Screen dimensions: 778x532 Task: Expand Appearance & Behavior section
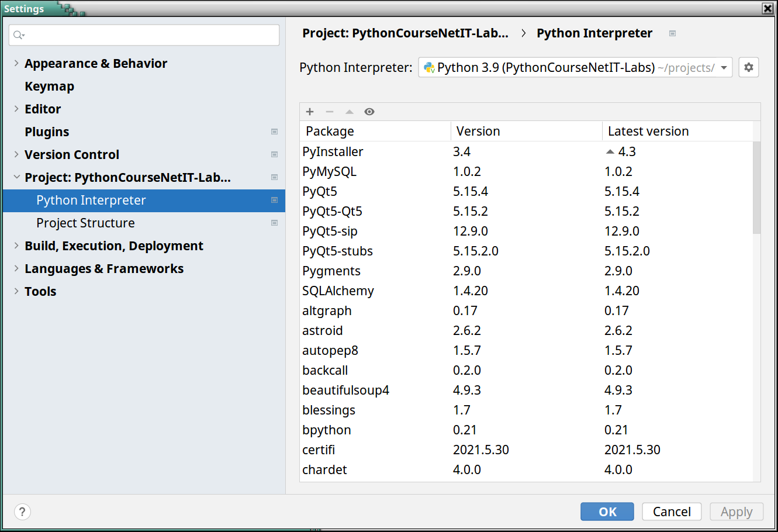click(16, 63)
